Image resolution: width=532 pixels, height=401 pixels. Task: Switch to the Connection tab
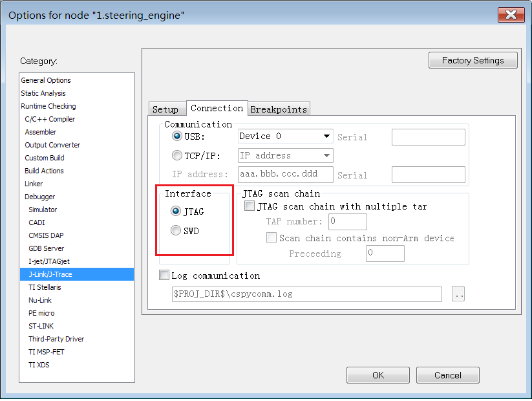[x=217, y=108]
